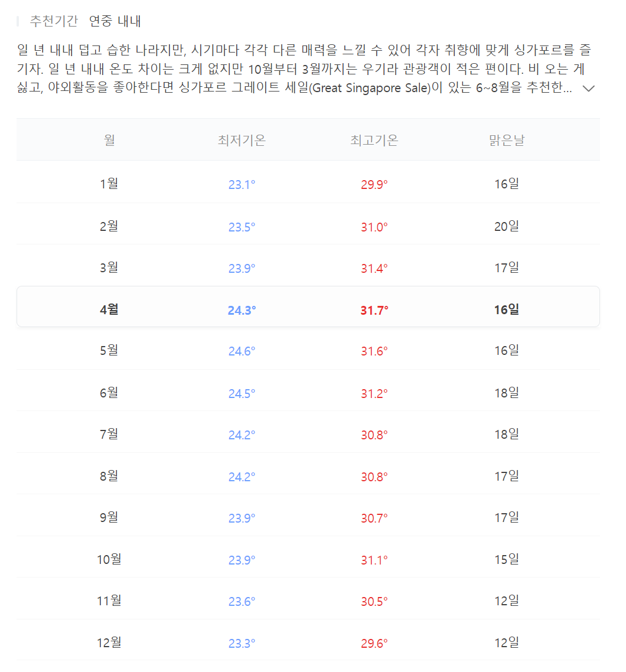Click the 16일 clear days for May
Screen dimensions: 626x672
506,350
